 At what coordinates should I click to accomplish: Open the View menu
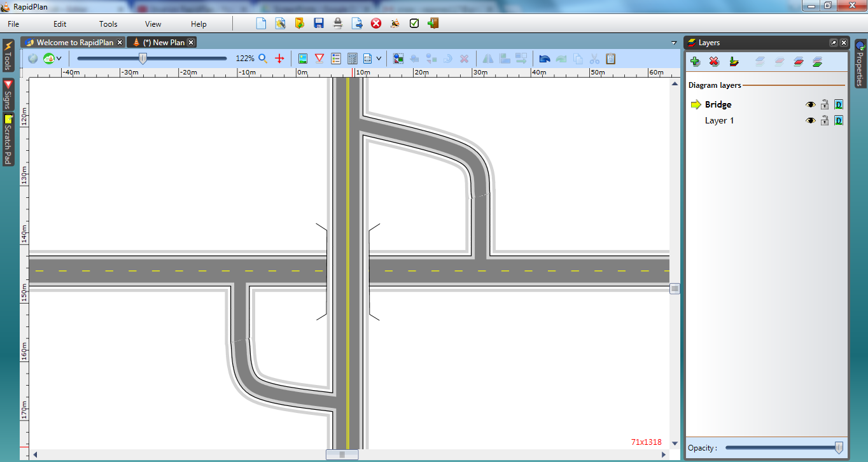(153, 24)
